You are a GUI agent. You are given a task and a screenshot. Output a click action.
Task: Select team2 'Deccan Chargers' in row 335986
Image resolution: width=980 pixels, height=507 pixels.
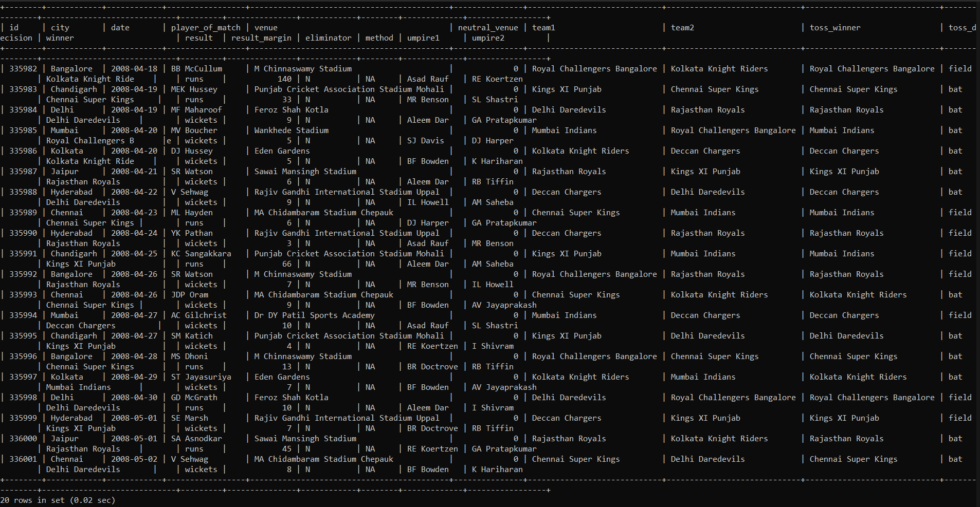click(x=705, y=151)
